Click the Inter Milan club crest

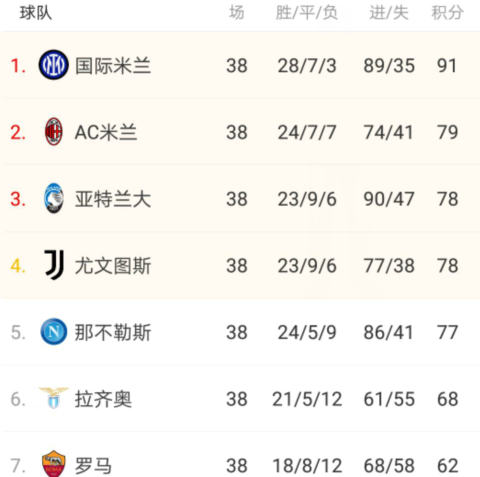pos(54,65)
